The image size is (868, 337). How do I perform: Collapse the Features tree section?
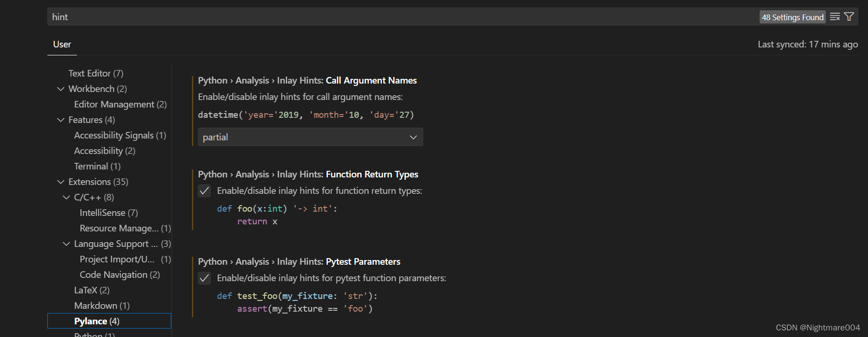click(x=61, y=120)
